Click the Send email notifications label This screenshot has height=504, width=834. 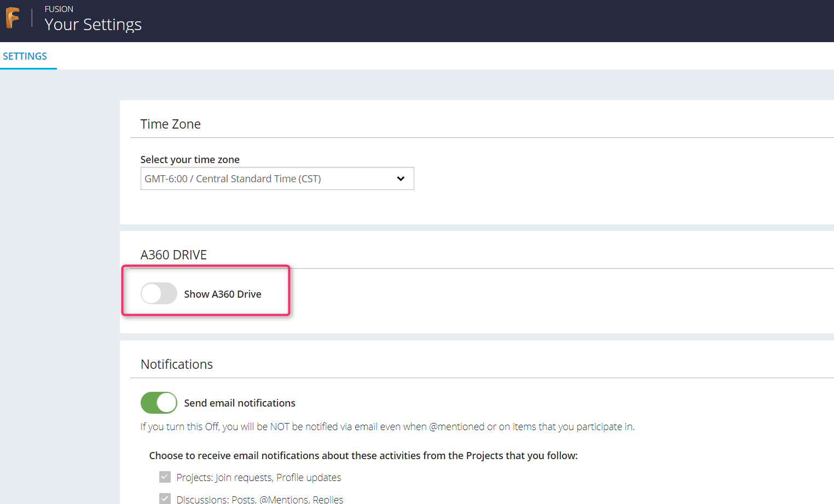tap(240, 403)
